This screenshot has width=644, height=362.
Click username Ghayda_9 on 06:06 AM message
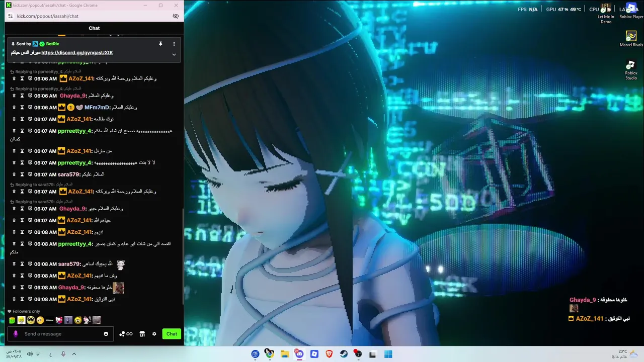(72, 96)
